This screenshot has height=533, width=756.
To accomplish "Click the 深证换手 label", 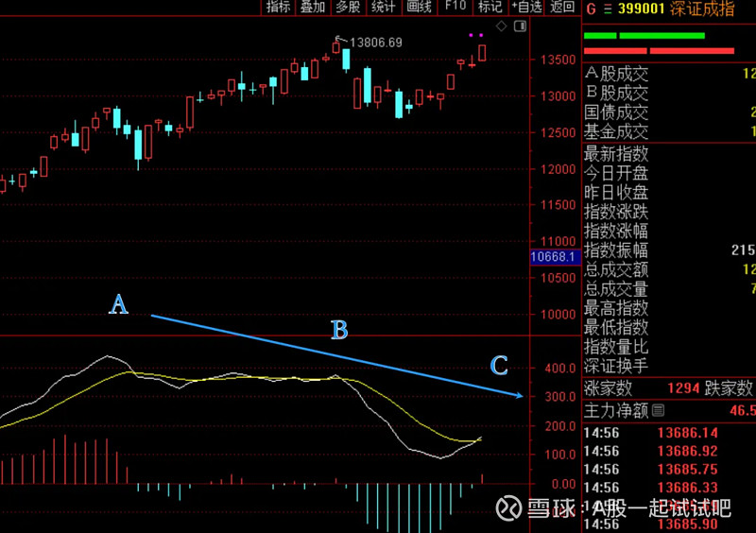I will pyautogui.click(x=616, y=366).
